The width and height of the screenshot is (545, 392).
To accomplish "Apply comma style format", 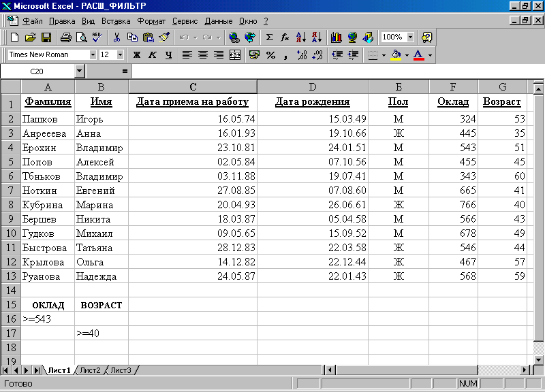I will click(286, 55).
